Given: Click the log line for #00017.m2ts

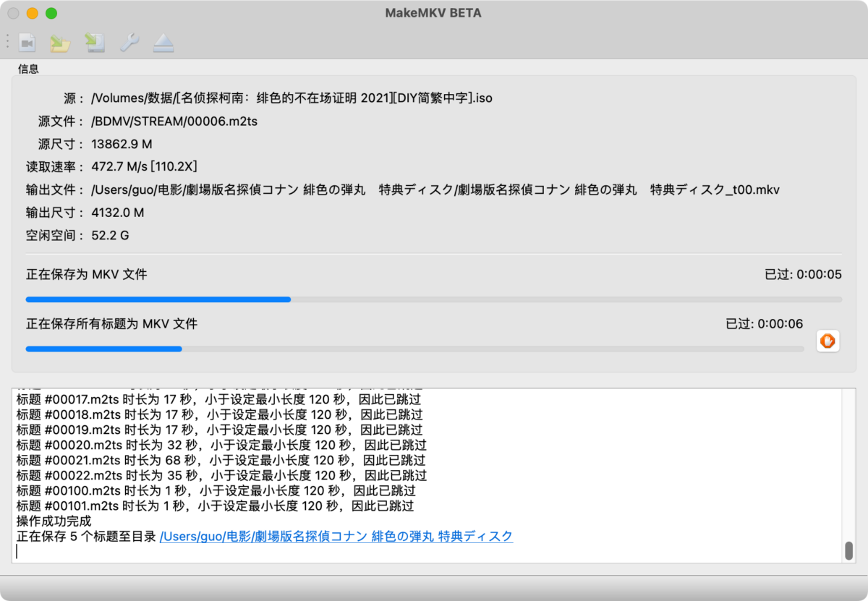Looking at the screenshot, I should point(218,399).
